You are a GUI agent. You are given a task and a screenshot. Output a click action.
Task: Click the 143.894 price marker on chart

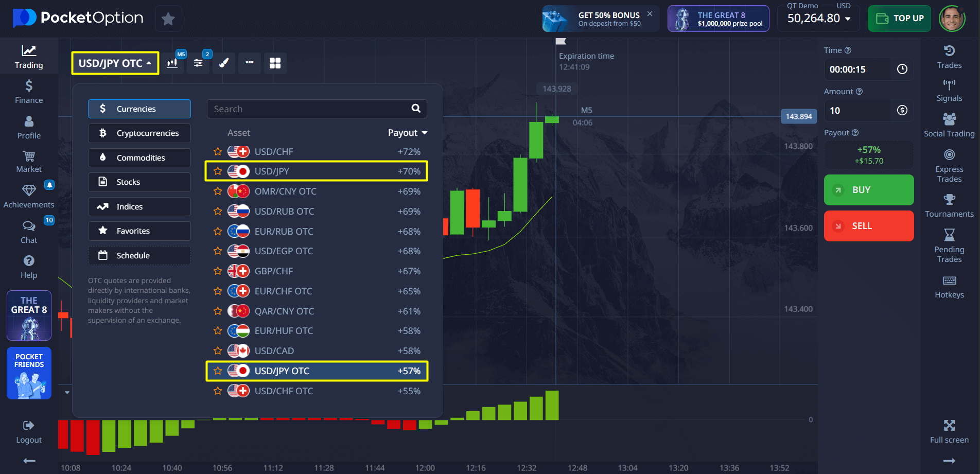[x=798, y=117]
